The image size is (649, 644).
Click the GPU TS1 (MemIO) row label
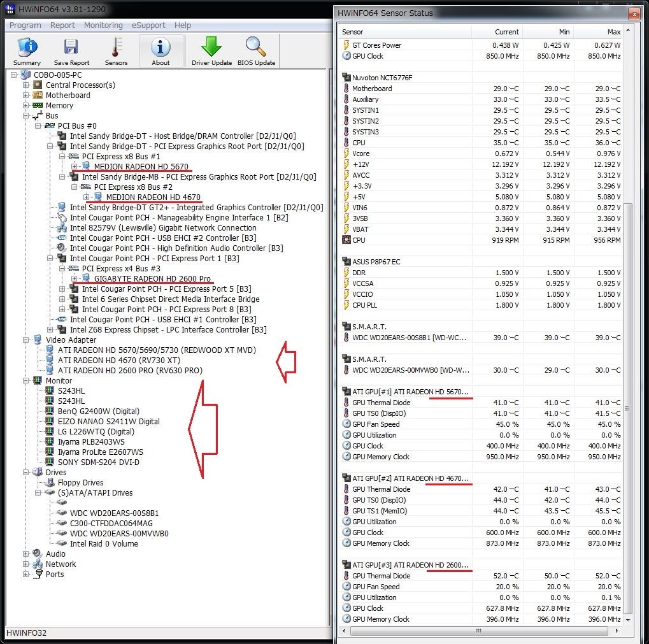point(380,511)
